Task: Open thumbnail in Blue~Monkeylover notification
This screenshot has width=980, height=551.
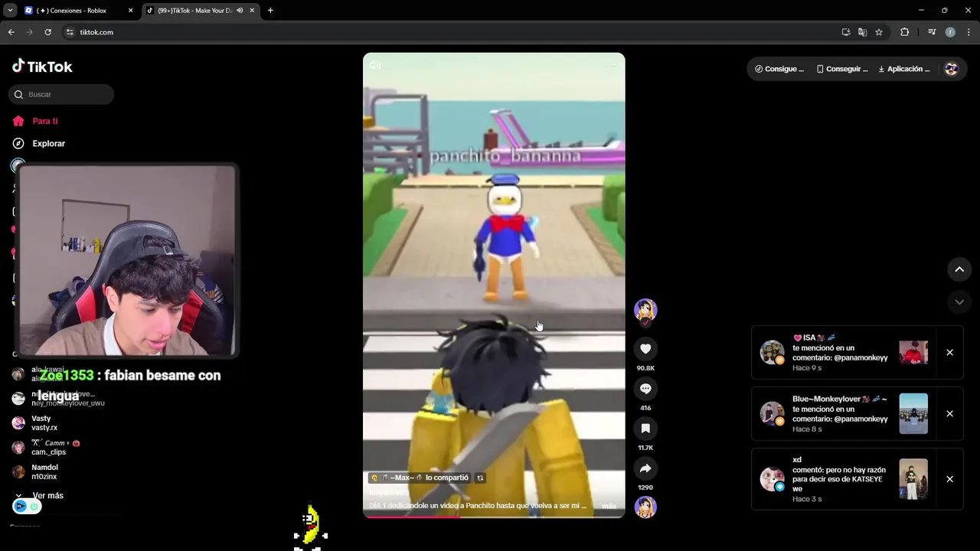Action: pos(913,413)
